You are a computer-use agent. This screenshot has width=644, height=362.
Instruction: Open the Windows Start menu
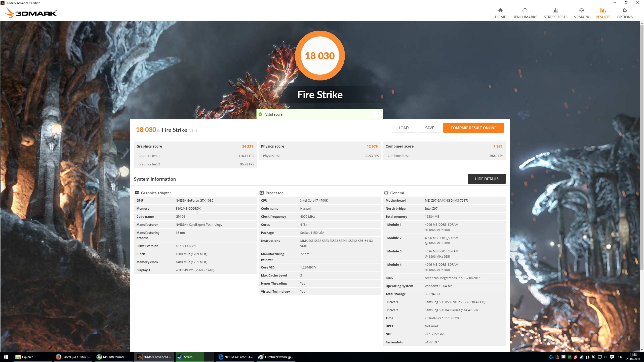[x=6, y=357]
